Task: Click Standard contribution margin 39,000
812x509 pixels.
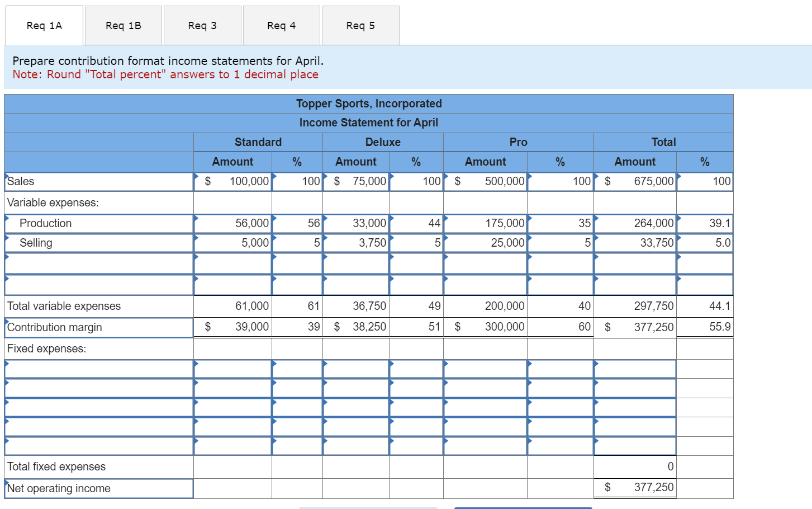Action: pyautogui.click(x=232, y=327)
